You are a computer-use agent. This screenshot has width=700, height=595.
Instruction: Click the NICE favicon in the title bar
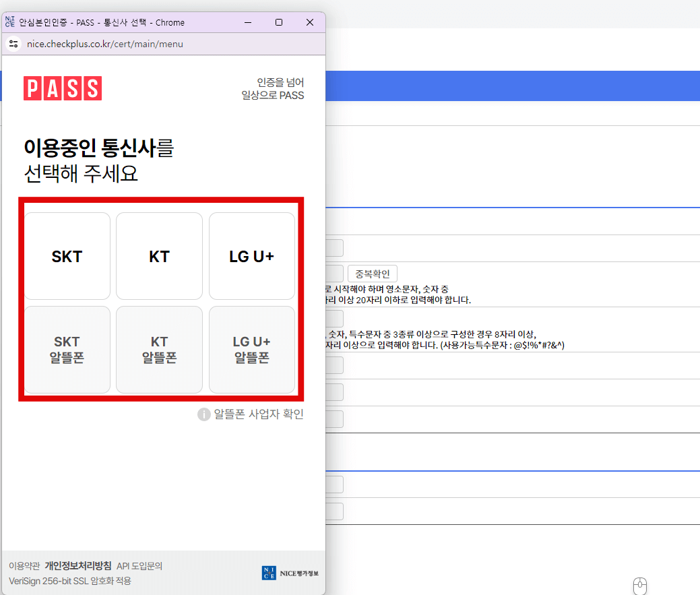9,22
